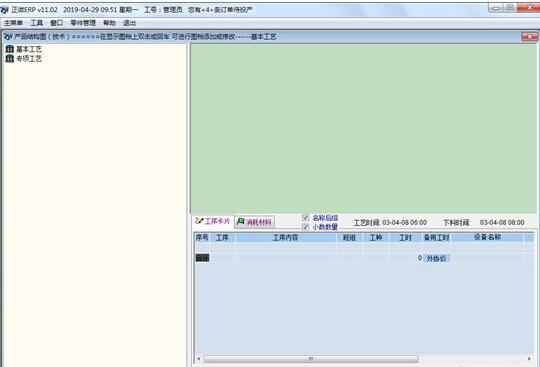Open the 主菜单 menu
The image size is (540, 367).
coord(13,23)
